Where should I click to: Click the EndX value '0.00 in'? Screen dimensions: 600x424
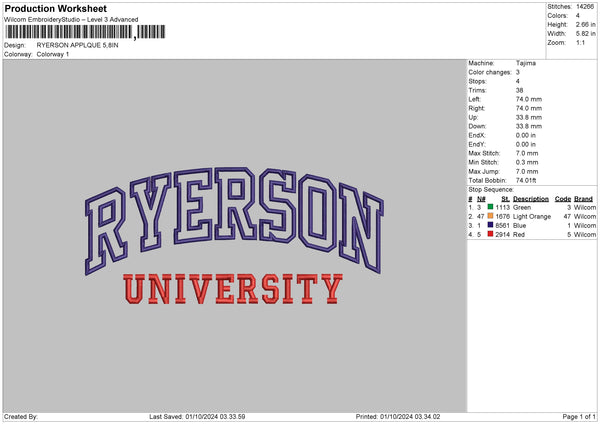pyautogui.click(x=526, y=135)
